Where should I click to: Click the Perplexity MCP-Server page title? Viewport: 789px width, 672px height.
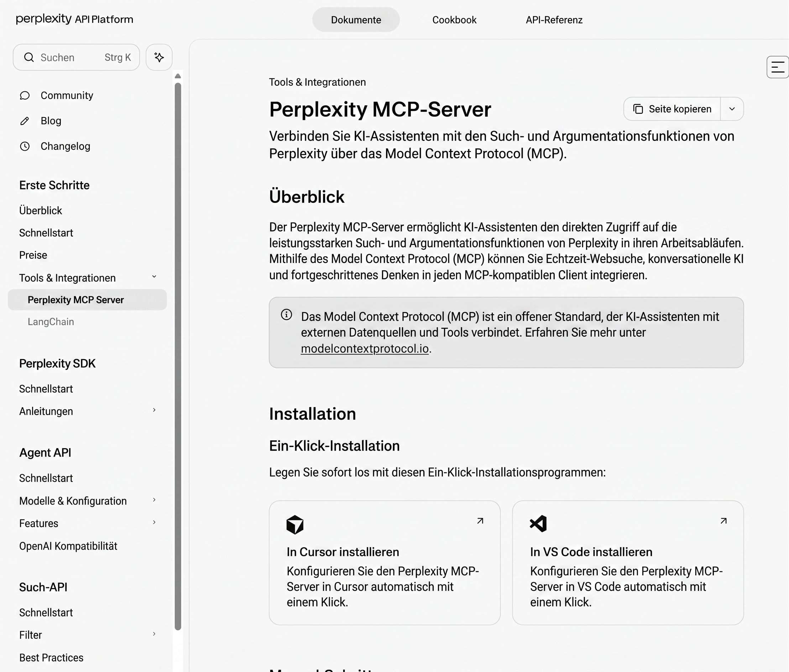tap(380, 109)
